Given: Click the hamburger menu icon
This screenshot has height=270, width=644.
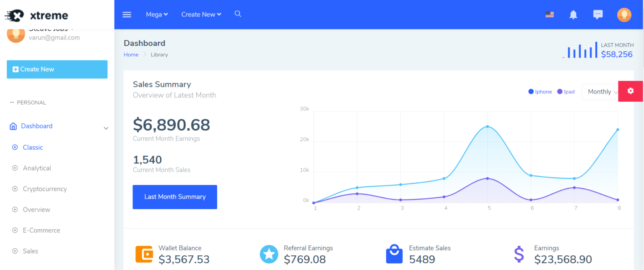Looking at the screenshot, I should coord(127,14).
